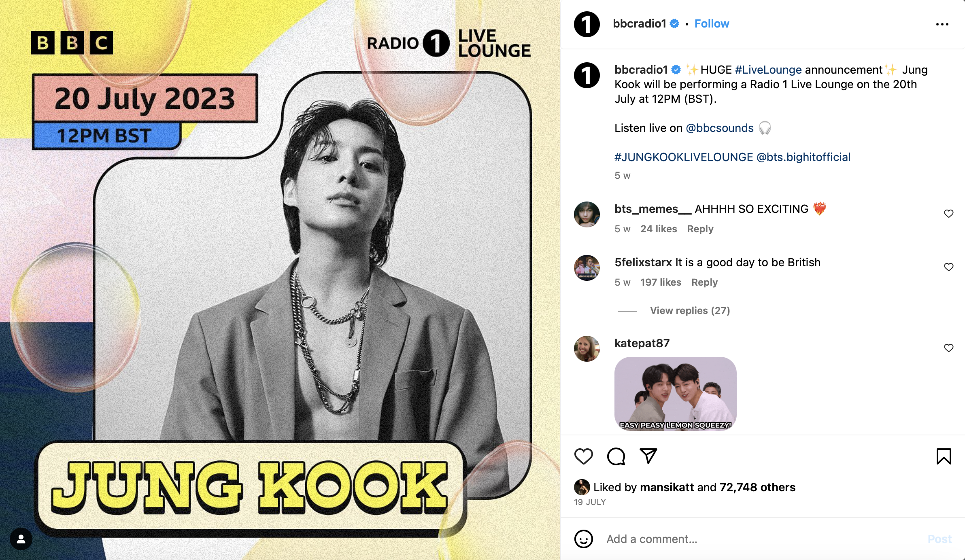Expand View replies (27)
This screenshot has height=560, width=965.
(x=690, y=310)
